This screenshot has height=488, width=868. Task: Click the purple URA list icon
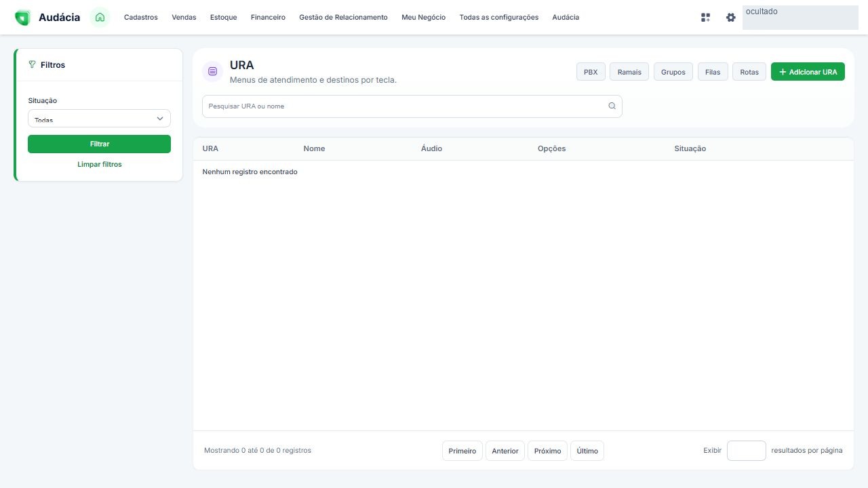pyautogui.click(x=212, y=71)
